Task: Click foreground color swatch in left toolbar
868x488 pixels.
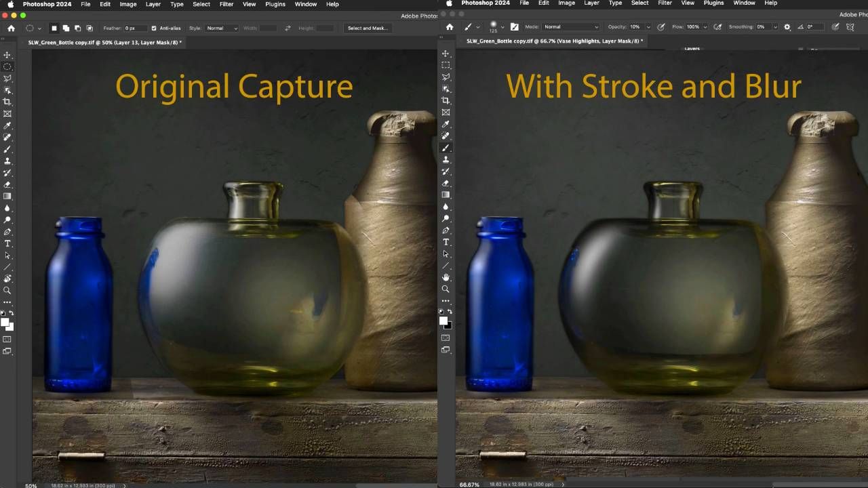Action: click(5, 322)
